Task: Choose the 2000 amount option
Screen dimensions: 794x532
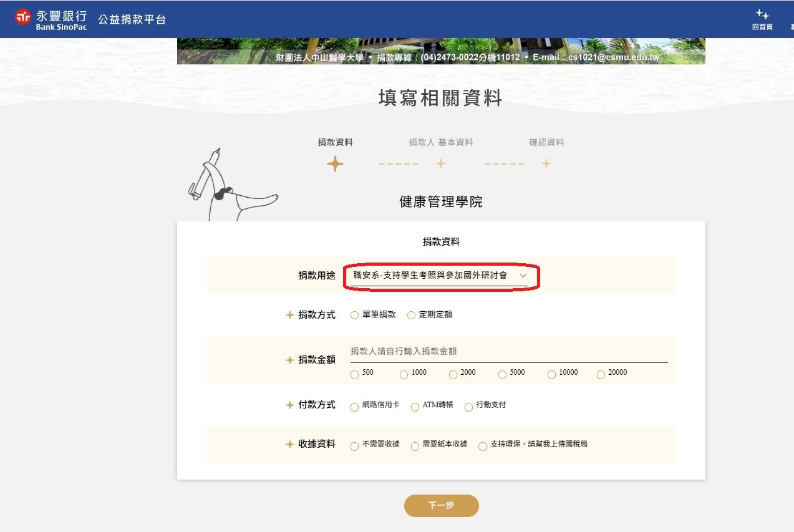Action: pos(453,375)
